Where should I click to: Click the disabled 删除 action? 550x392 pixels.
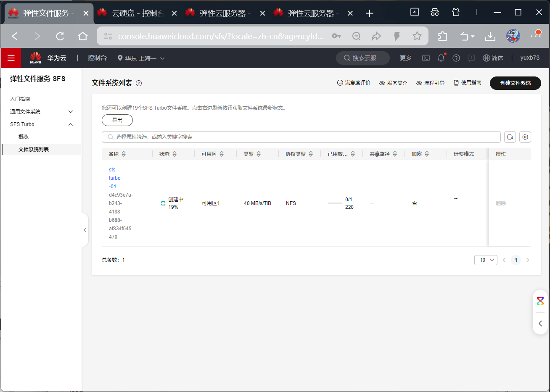501,203
